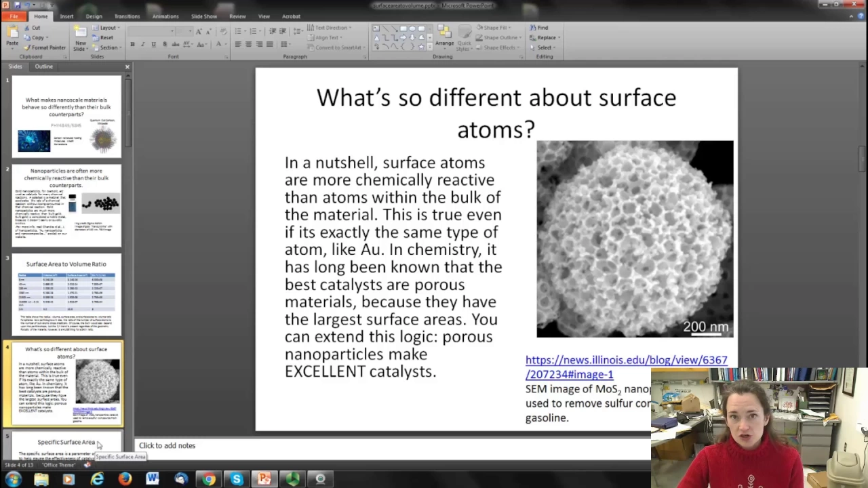Click the Reset slide button
868x488 pixels.
102,38
